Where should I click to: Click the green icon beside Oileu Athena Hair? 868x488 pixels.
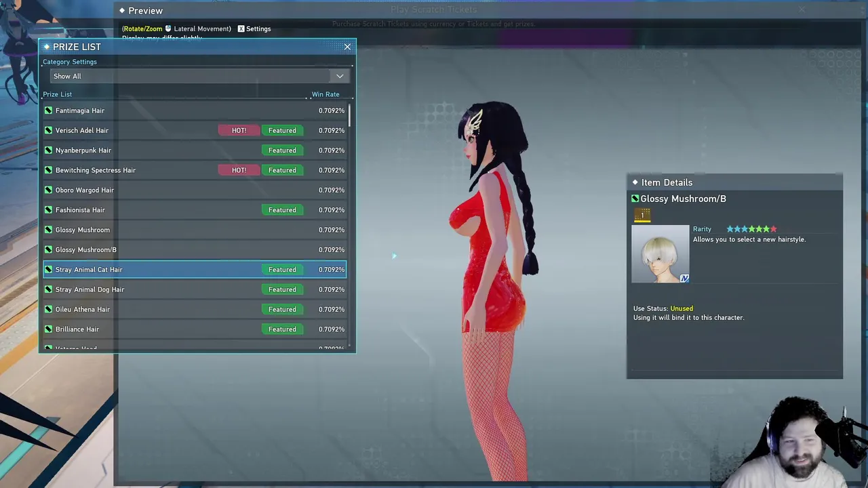tap(48, 309)
